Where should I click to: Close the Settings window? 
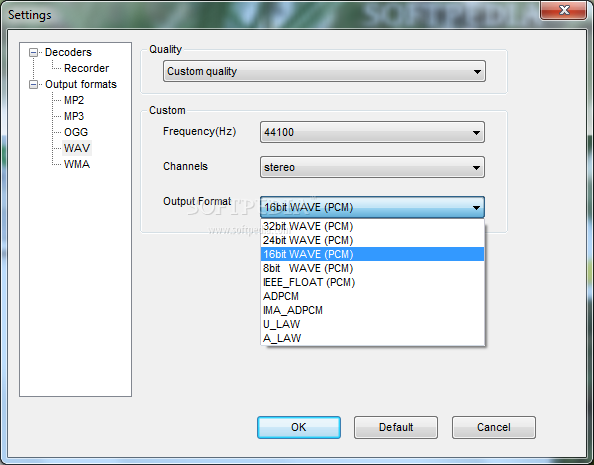[x=564, y=10]
